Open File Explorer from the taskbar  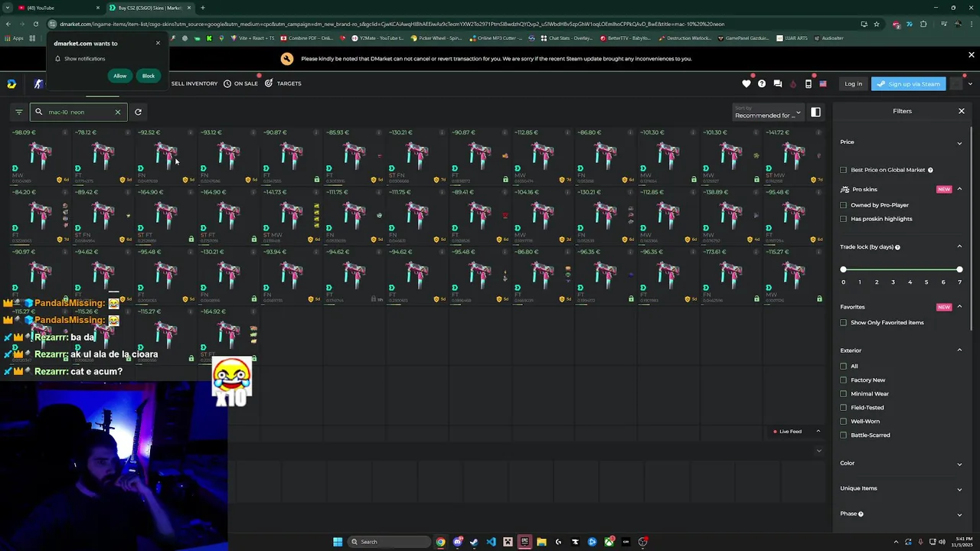541,542
